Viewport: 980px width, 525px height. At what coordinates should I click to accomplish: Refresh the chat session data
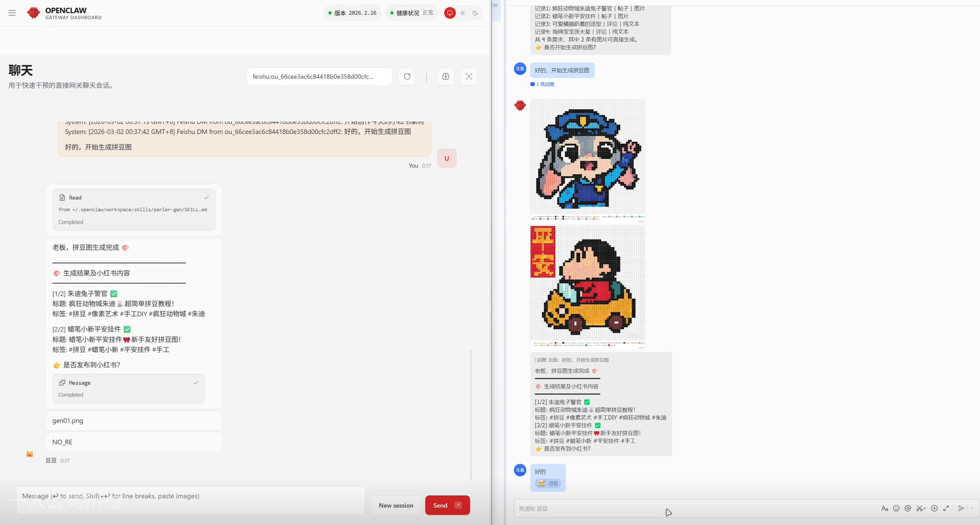(x=407, y=77)
